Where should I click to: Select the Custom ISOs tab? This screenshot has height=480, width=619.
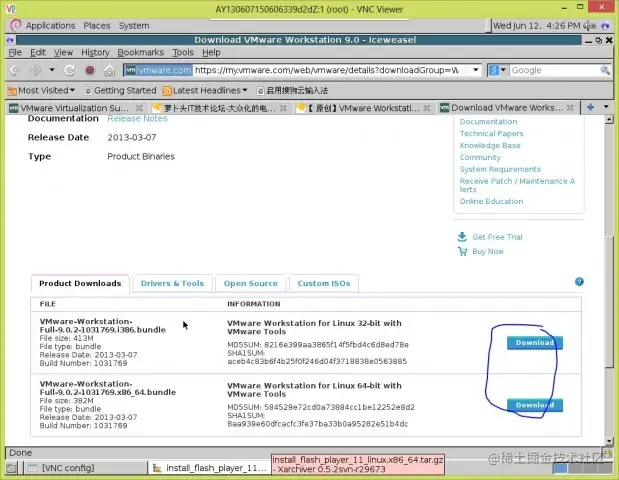tap(324, 283)
